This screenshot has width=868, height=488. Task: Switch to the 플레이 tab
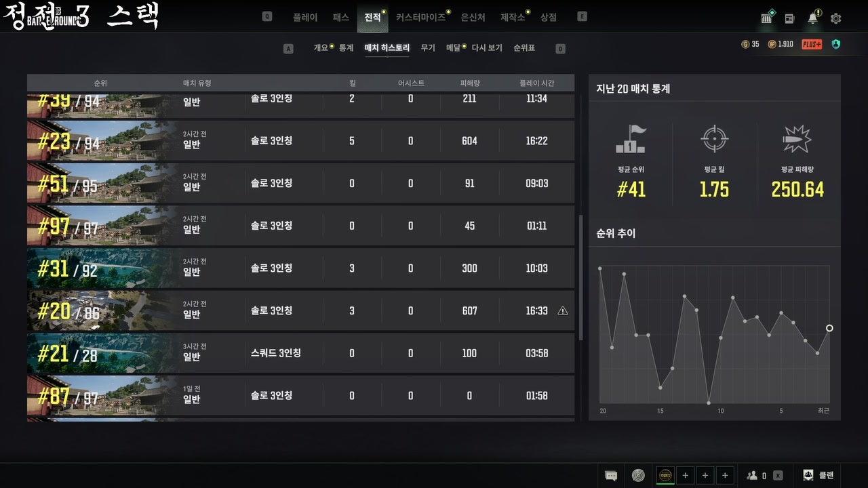(305, 18)
